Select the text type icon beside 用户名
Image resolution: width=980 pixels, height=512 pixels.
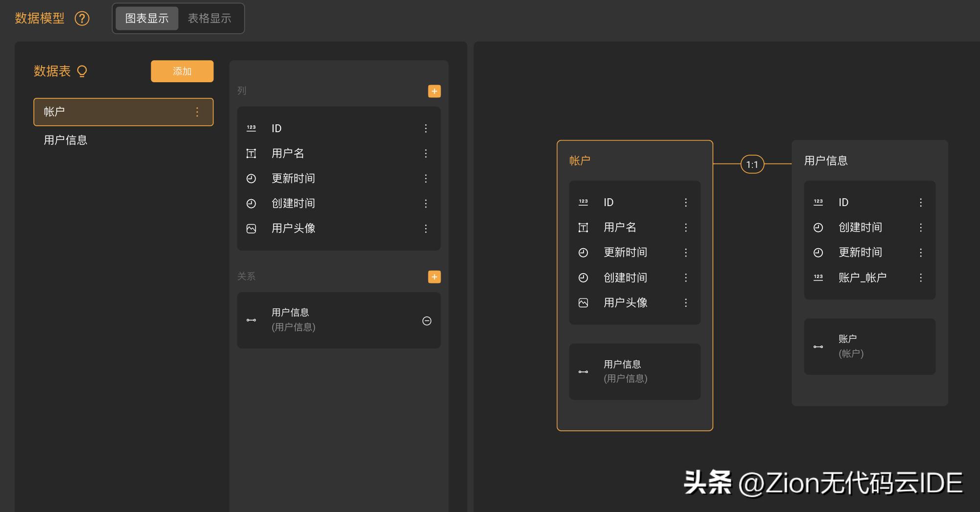tap(251, 153)
